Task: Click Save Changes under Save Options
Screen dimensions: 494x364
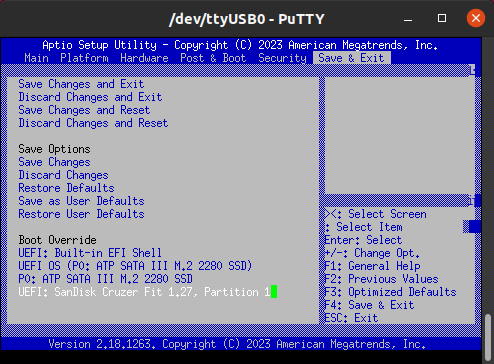Action: tap(54, 162)
